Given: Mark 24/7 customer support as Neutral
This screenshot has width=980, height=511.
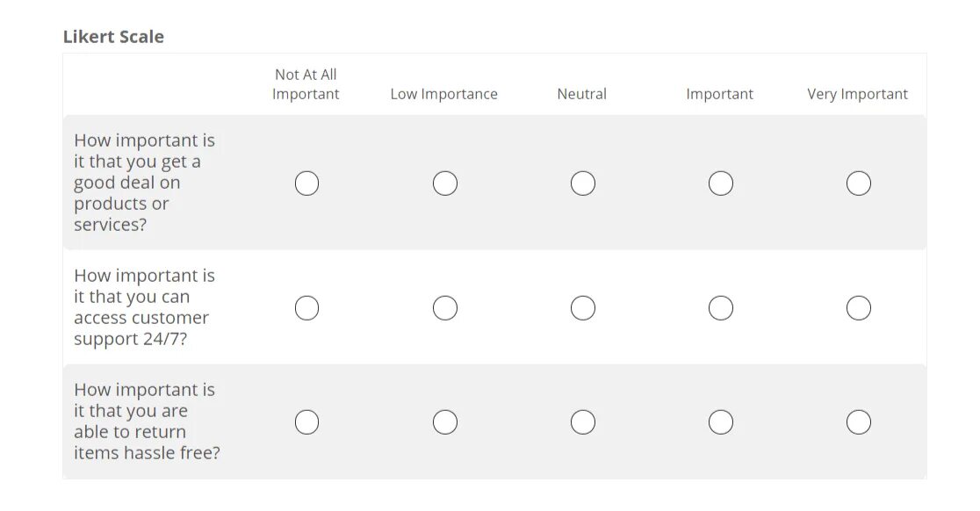Looking at the screenshot, I should point(583,308).
